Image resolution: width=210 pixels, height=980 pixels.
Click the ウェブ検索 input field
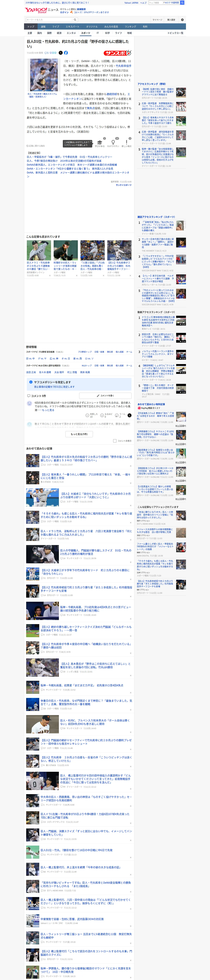click(x=155, y=3)
